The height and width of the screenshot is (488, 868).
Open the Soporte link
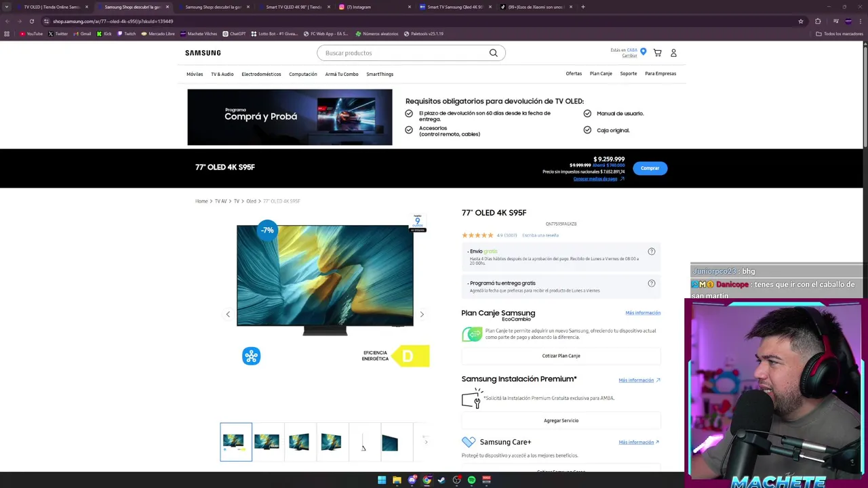pos(629,73)
